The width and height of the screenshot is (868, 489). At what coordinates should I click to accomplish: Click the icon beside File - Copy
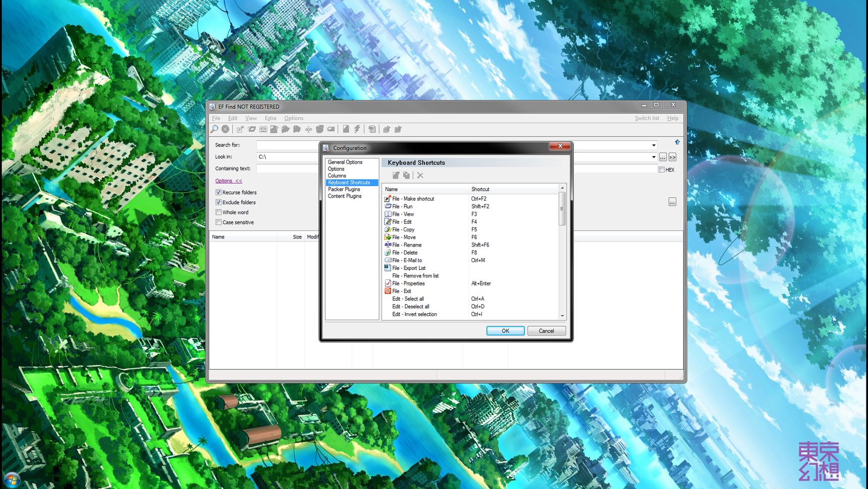coord(388,229)
